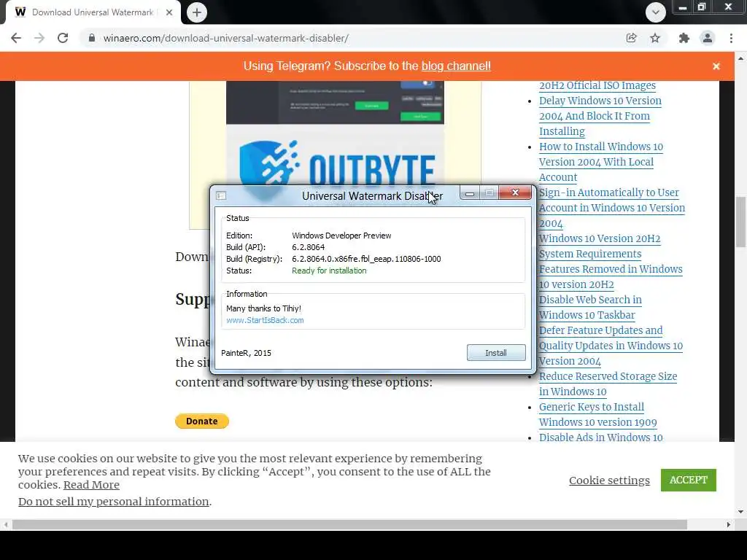Click the browser forward arrow
This screenshot has height=560, width=747.
coord(39,38)
